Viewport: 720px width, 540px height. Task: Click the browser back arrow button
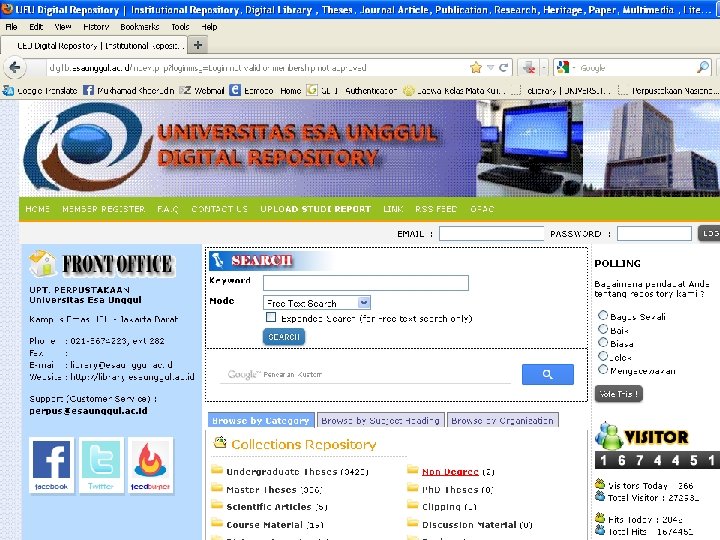[x=15, y=68]
